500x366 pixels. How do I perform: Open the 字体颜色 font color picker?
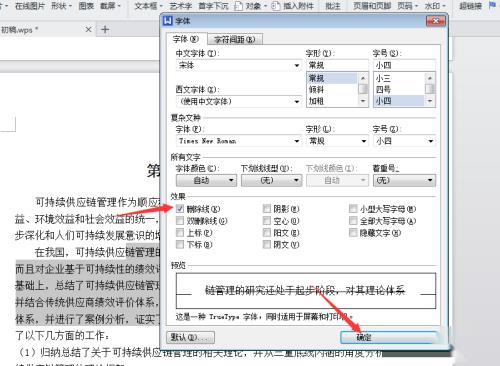pos(206,180)
